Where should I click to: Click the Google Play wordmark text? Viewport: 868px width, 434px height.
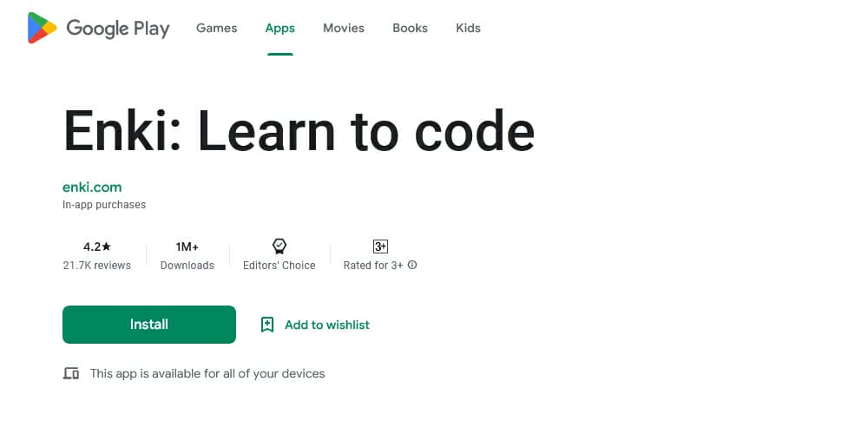[118, 29]
